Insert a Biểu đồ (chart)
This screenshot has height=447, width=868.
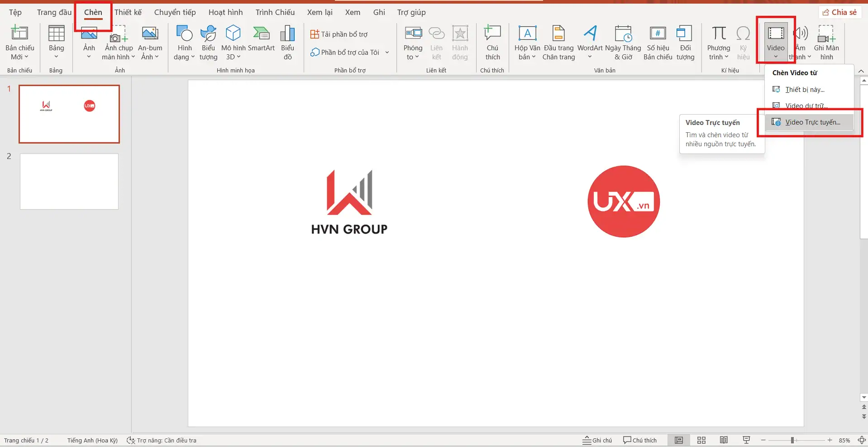tap(287, 42)
